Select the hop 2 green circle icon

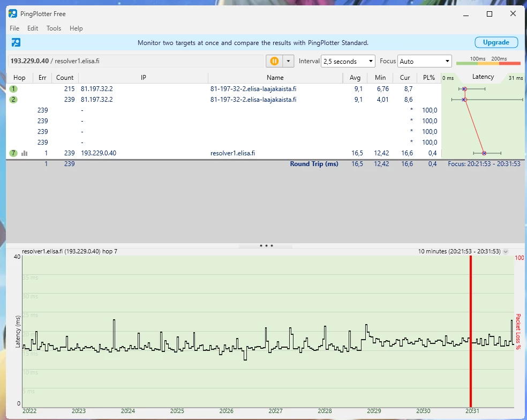pyautogui.click(x=13, y=100)
